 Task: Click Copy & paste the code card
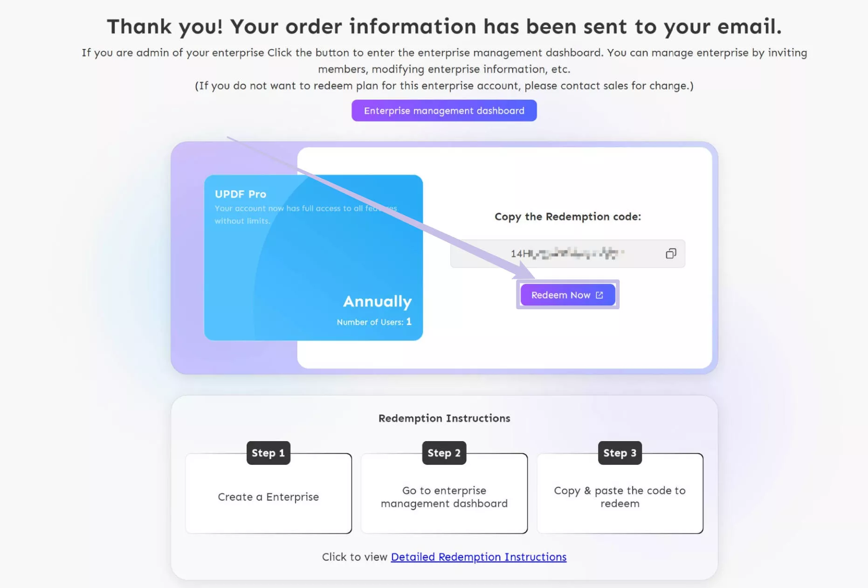tap(620, 493)
